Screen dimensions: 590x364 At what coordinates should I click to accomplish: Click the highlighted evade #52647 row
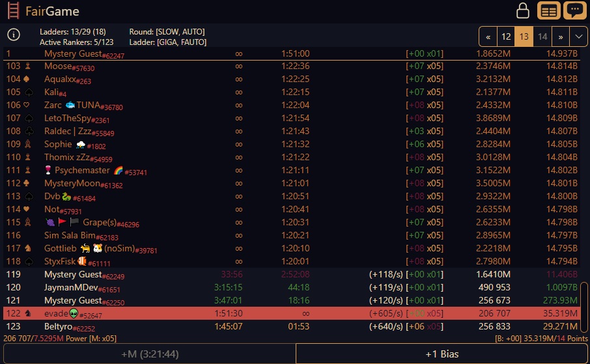tap(293, 313)
